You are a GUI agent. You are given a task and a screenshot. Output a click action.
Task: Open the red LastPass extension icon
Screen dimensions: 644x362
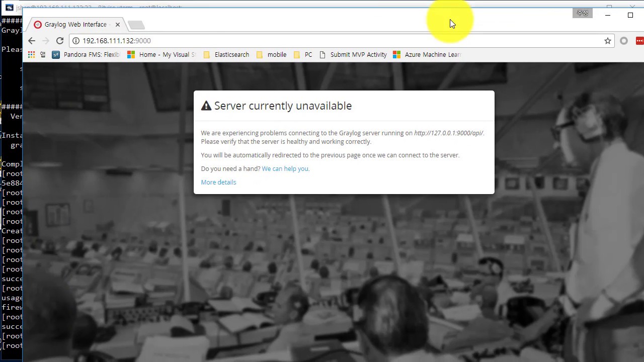pyautogui.click(x=640, y=41)
